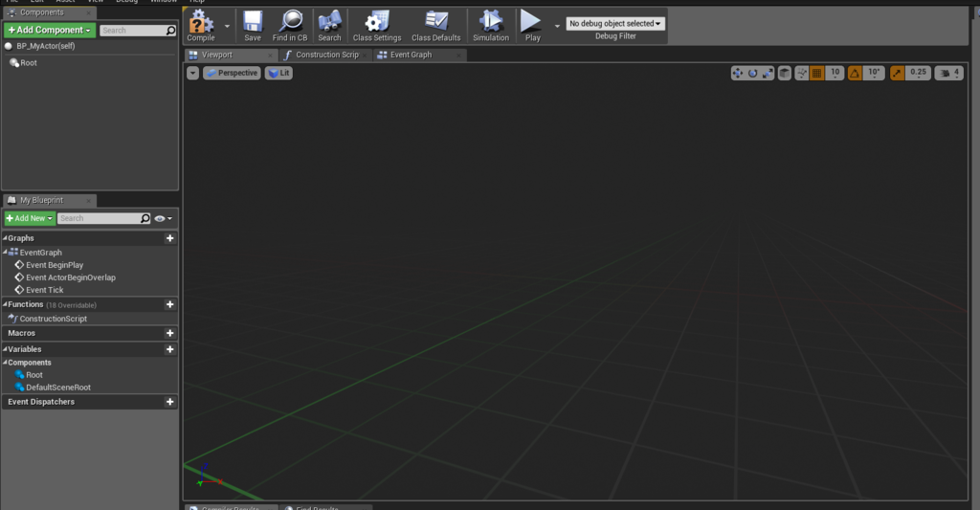Select the rotate tool in viewport toolbar
Image resolution: width=980 pixels, height=510 pixels.
tap(752, 73)
